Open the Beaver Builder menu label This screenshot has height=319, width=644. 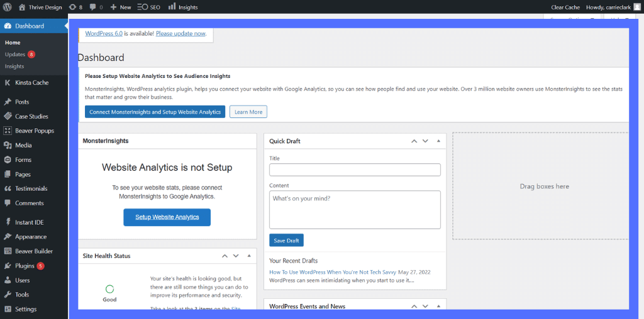(34, 251)
